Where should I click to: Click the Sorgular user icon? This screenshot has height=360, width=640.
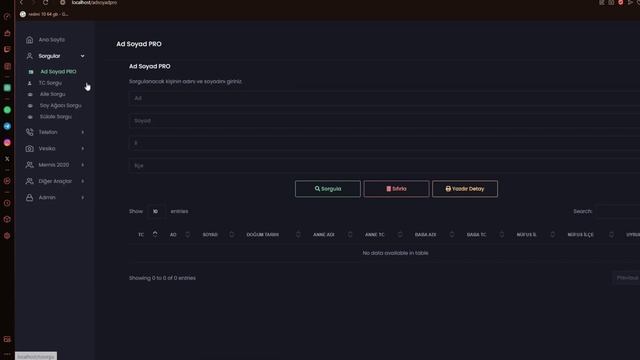(29, 56)
